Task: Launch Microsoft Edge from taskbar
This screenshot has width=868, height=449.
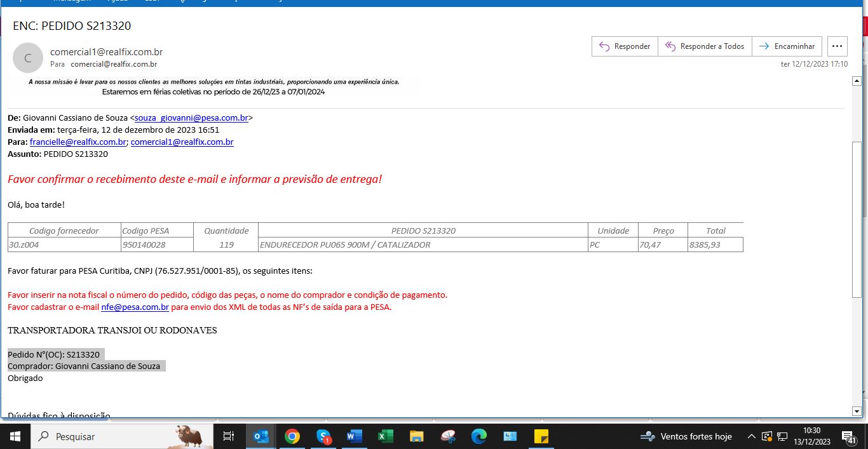Action: (478, 436)
